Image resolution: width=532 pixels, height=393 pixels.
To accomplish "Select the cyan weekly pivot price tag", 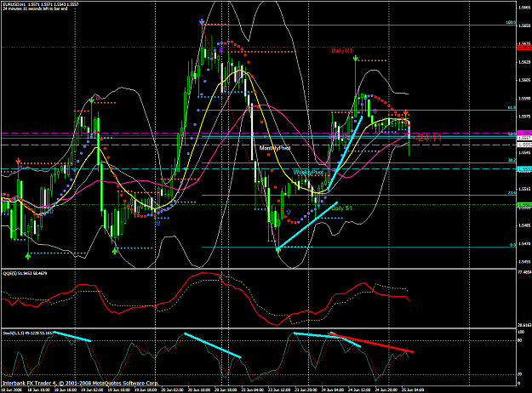I will click(x=524, y=169).
